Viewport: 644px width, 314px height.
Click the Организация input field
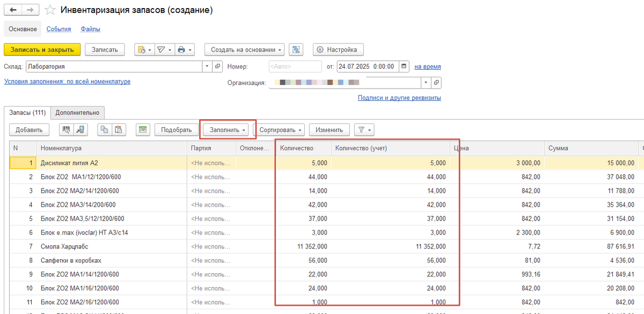click(x=345, y=83)
